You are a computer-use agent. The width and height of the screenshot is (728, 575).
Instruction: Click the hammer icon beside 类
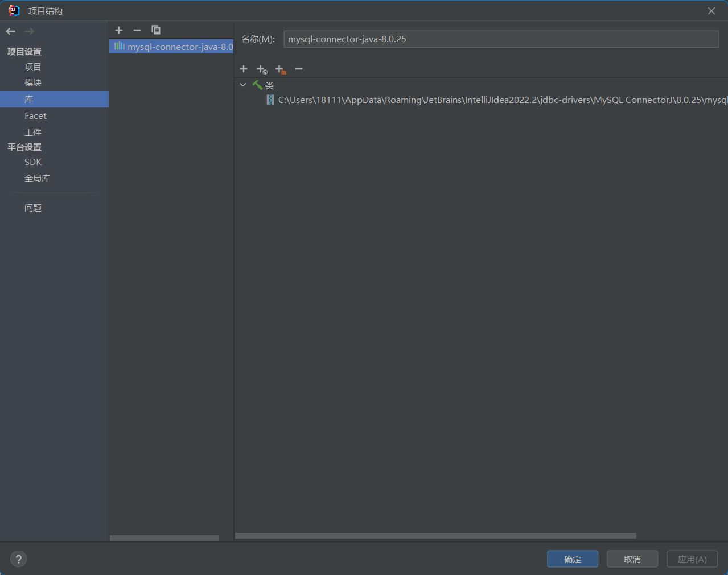click(x=257, y=85)
